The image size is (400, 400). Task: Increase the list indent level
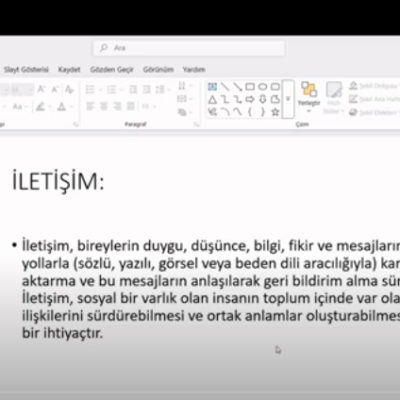click(x=146, y=89)
